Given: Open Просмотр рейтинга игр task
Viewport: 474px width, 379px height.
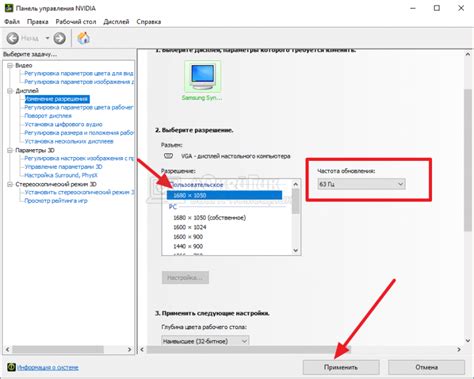Looking at the screenshot, I should pyautogui.click(x=56, y=201).
